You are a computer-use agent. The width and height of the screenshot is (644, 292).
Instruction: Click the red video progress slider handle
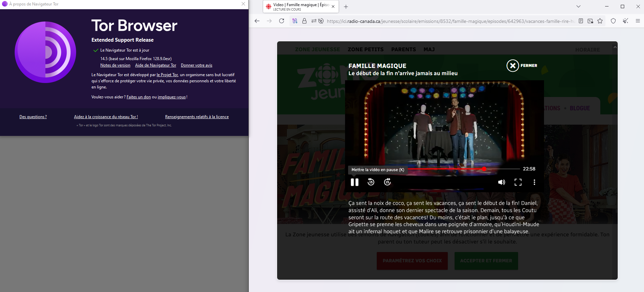click(484, 169)
